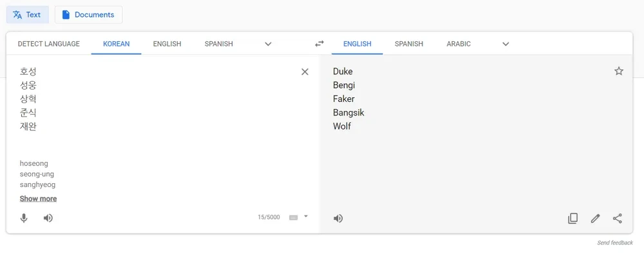Choose Spanish as source language

(x=218, y=44)
